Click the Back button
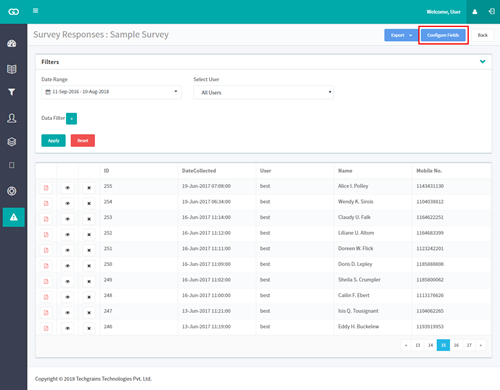Viewport: 500px width, 390px height. pyautogui.click(x=482, y=35)
